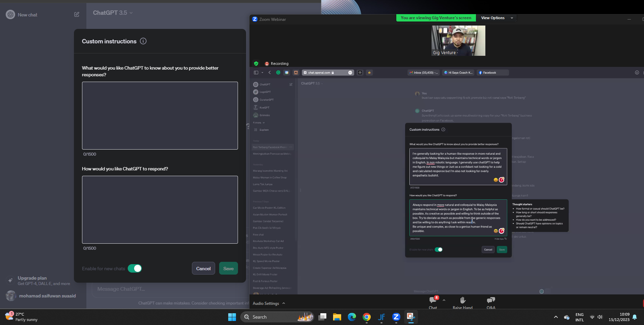Toggle the shared Enable for new chats switch
The width and height of the screenshot is (644, 325).
point(439,249)
